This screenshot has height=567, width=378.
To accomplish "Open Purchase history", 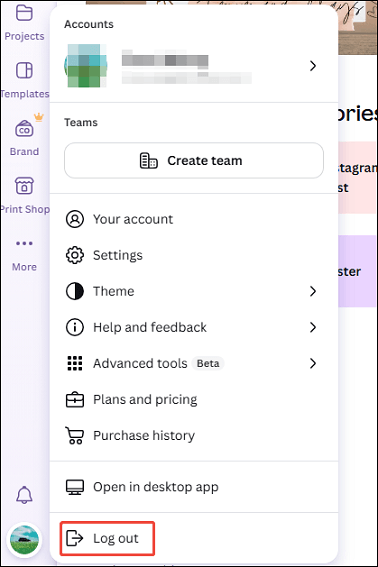I will [x=194, y=435].
